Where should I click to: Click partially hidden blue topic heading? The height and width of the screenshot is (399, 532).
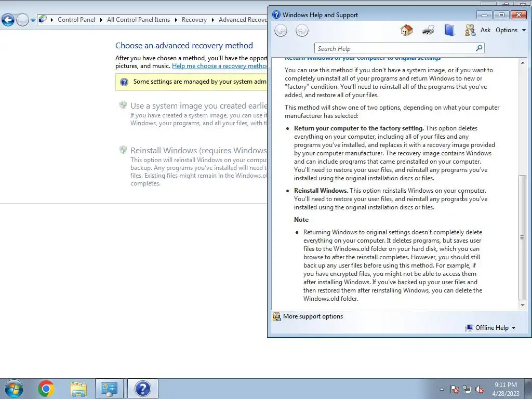pos(363,59)
